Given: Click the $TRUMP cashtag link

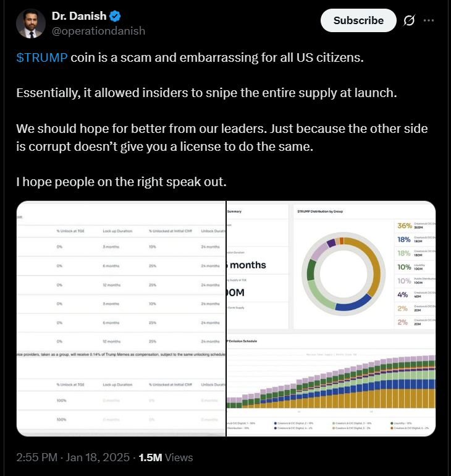Looking at the screenshot, I should 42,58.
